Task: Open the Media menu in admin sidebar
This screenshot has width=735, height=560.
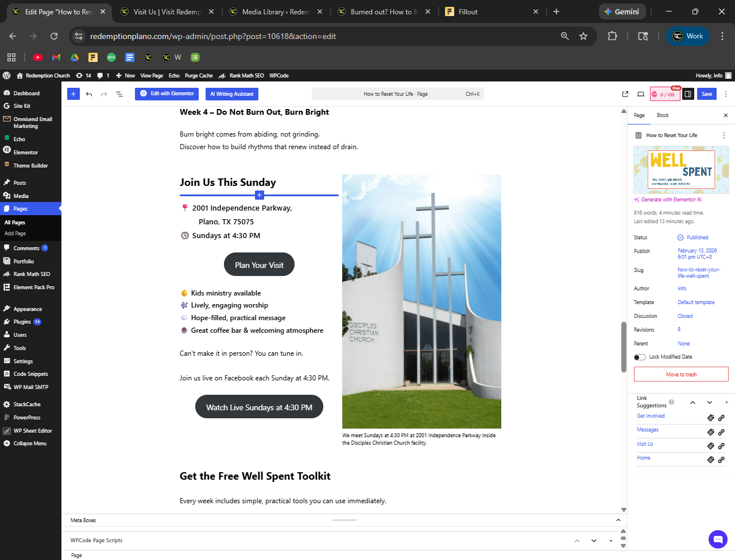Action: click(x=21, y=196)
